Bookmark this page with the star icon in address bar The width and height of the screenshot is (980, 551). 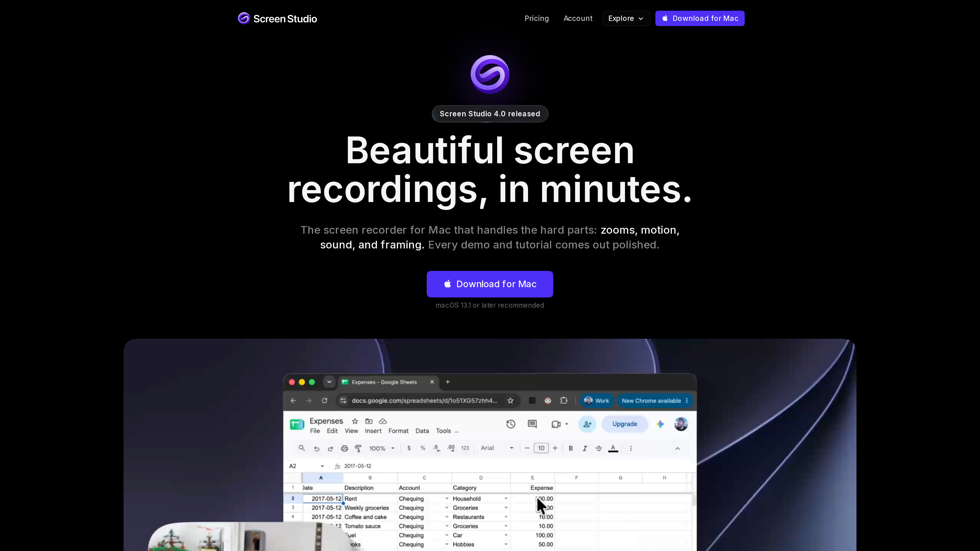(510, 400)
